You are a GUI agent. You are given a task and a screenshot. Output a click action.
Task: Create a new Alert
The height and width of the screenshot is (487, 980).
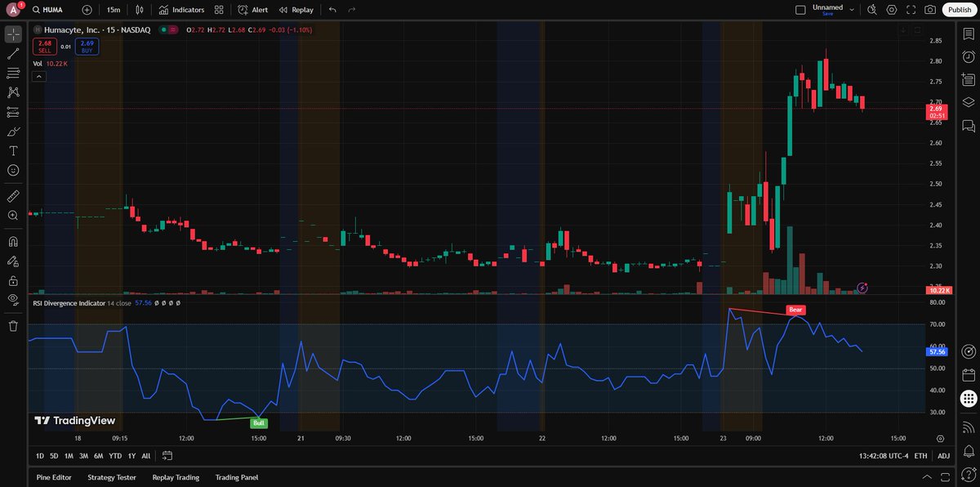[252, 10]
